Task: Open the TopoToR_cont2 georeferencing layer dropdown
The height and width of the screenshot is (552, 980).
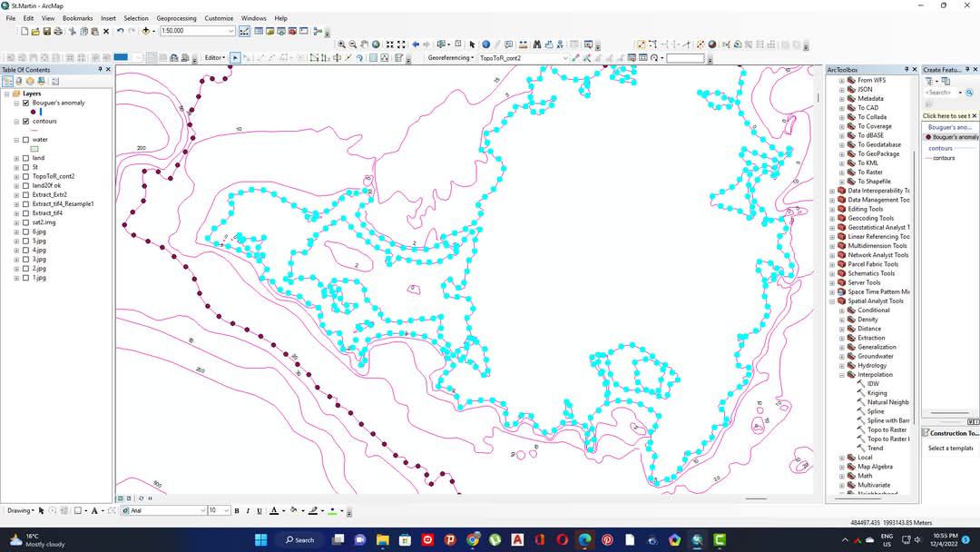Action: tap(565, 58)
